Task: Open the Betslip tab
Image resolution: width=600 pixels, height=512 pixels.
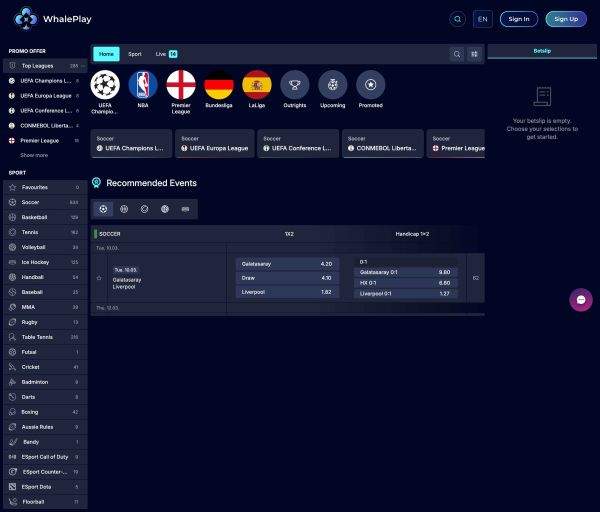Action: pyautogui.click(x=542, y=51)
